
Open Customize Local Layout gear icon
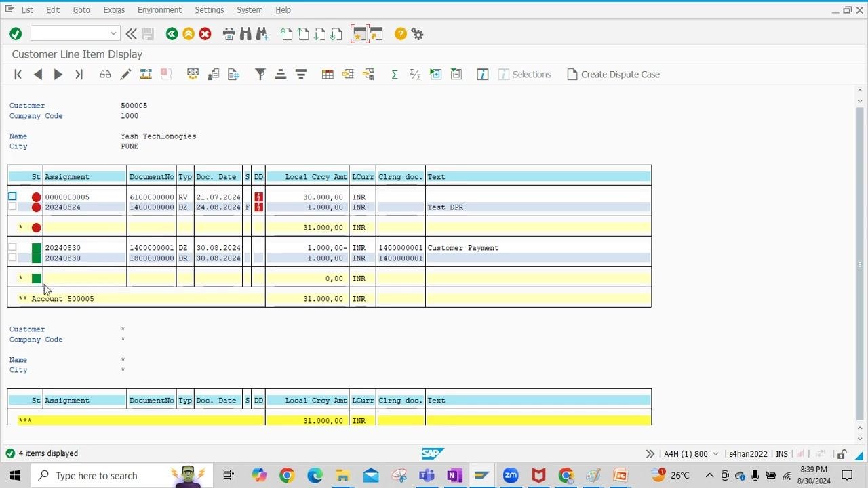(x=418, y=34)
